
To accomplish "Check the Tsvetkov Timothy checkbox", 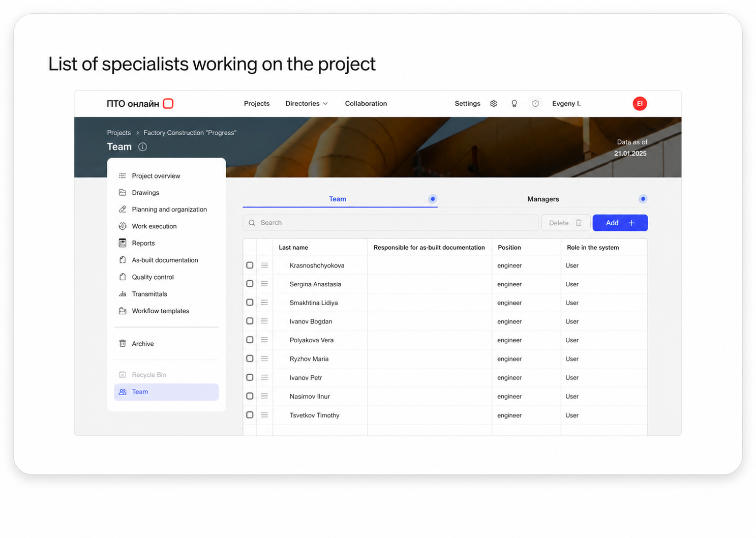I will 250,415.
